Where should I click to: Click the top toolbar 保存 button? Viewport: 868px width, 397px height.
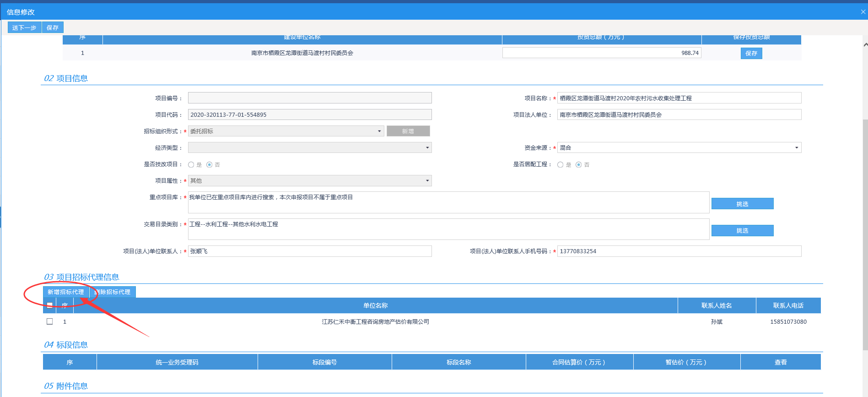coord(53,27)
